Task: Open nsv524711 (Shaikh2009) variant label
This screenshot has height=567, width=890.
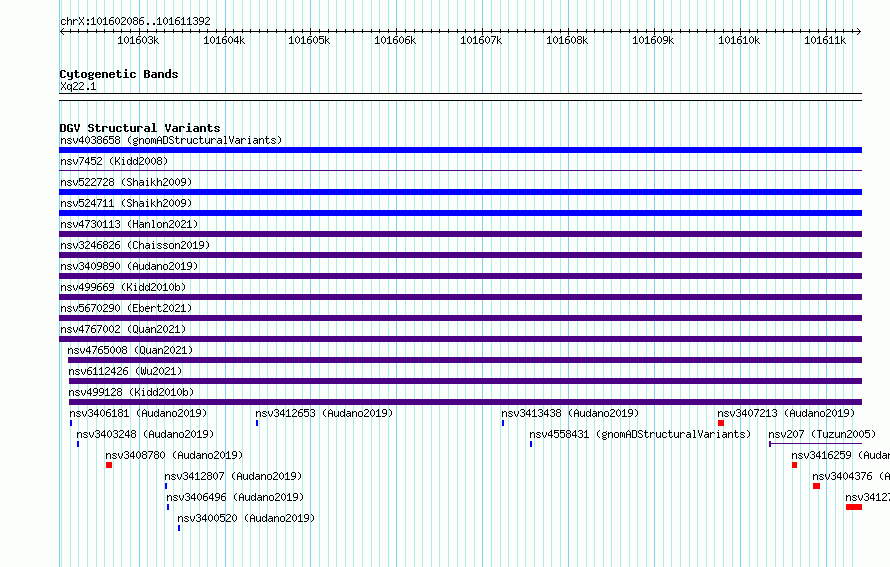Action: coord(126,203)
